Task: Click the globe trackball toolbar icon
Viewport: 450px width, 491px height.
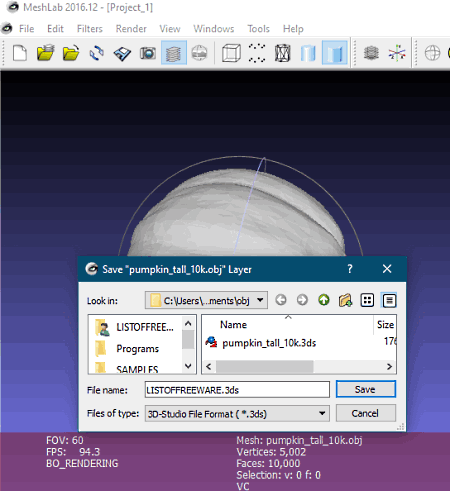Action: point(432,53)
